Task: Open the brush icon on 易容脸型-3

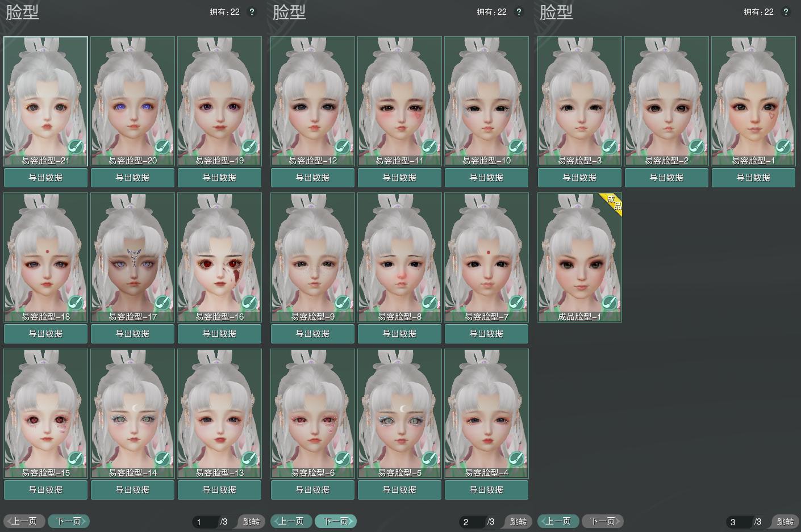Action: [609, 146]
